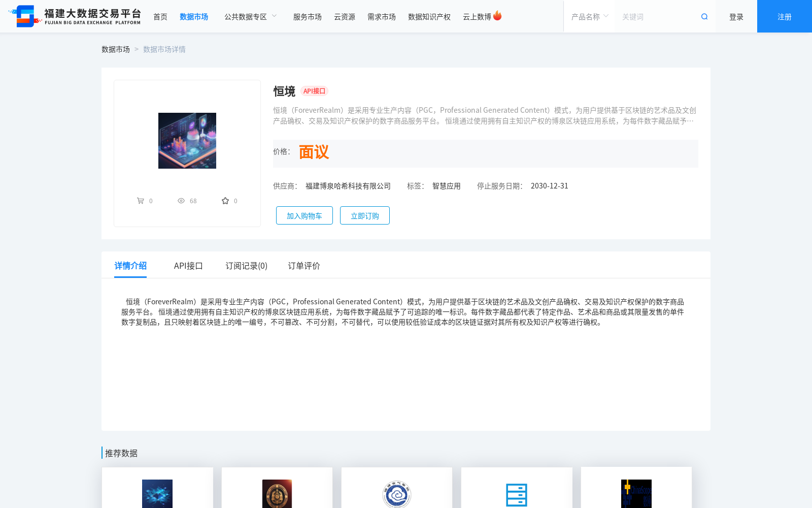
Task: Click the 数据市场 breadcrumb link
Action: tap(115, 49)
